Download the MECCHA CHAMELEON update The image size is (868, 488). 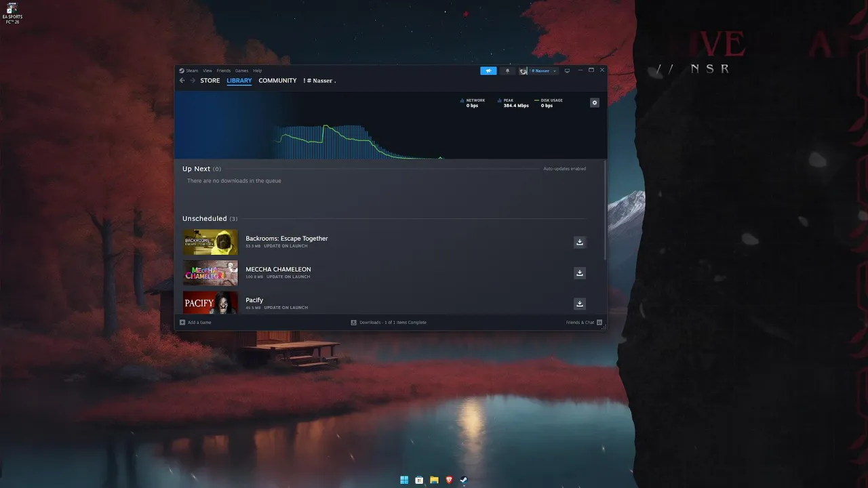pyautogui.click(x=580, y=272)
